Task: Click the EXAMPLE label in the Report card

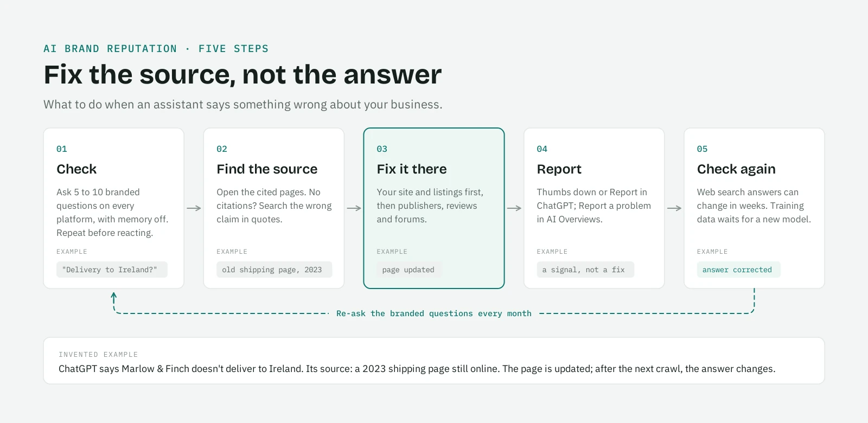Action: click(x=552, y=252)
